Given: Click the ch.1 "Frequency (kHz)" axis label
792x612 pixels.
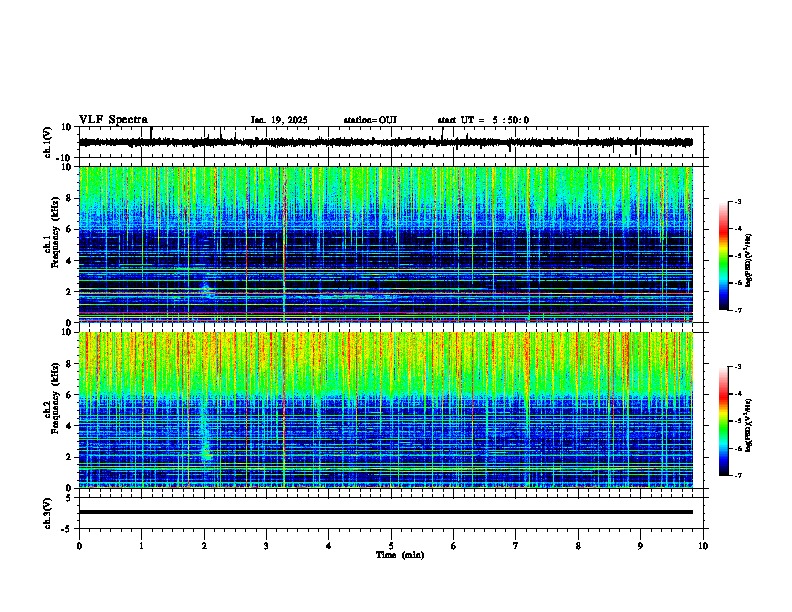Looking at the screenshot, I should [55, 232].
